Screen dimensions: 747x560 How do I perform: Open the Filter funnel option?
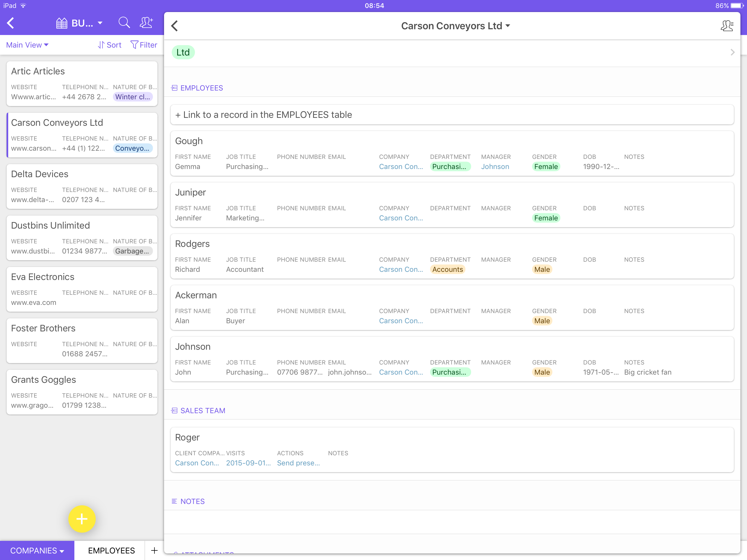(x=144, y=45)
